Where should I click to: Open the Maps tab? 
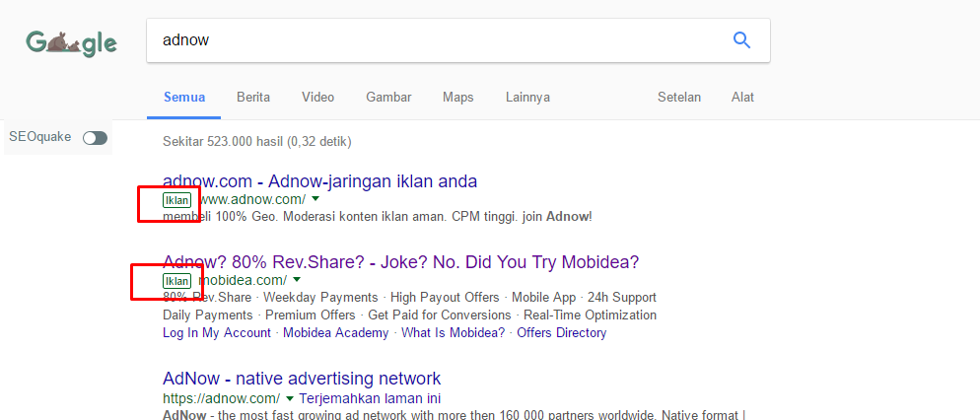pyautogui.click(x=458, y=98)
